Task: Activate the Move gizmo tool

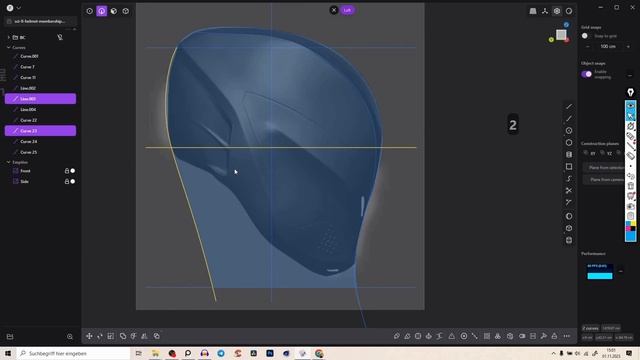Action: click(x=89, y=336)
